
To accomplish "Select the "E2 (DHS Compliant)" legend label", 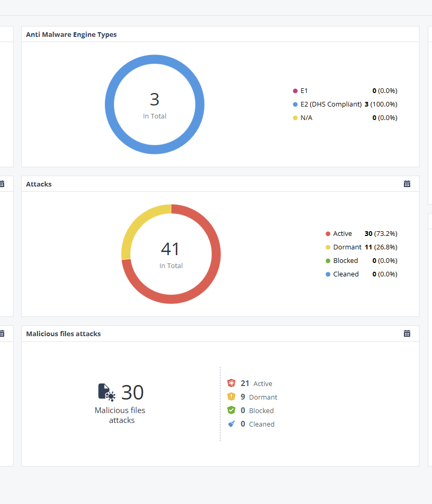I will coord(331,104).
